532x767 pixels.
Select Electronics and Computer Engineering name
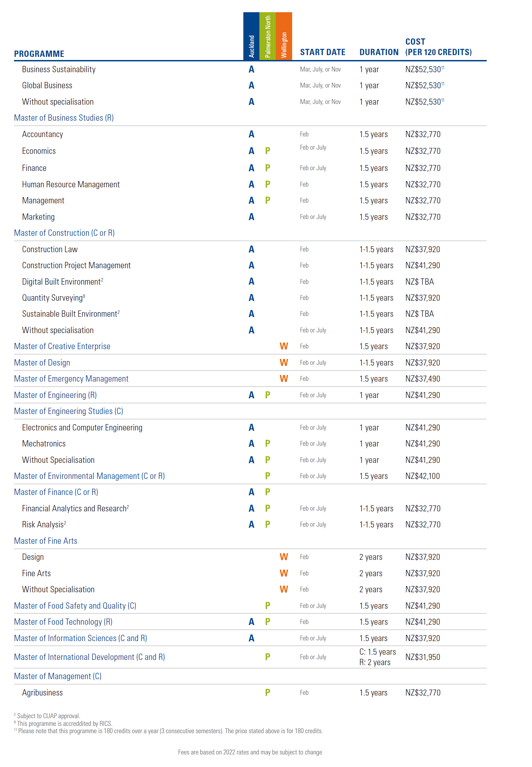point(82,428)
